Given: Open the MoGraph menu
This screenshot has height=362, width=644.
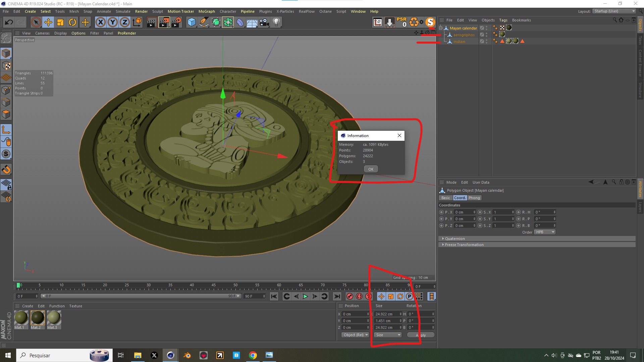Looking at the screenshot, I should point(207,11).
